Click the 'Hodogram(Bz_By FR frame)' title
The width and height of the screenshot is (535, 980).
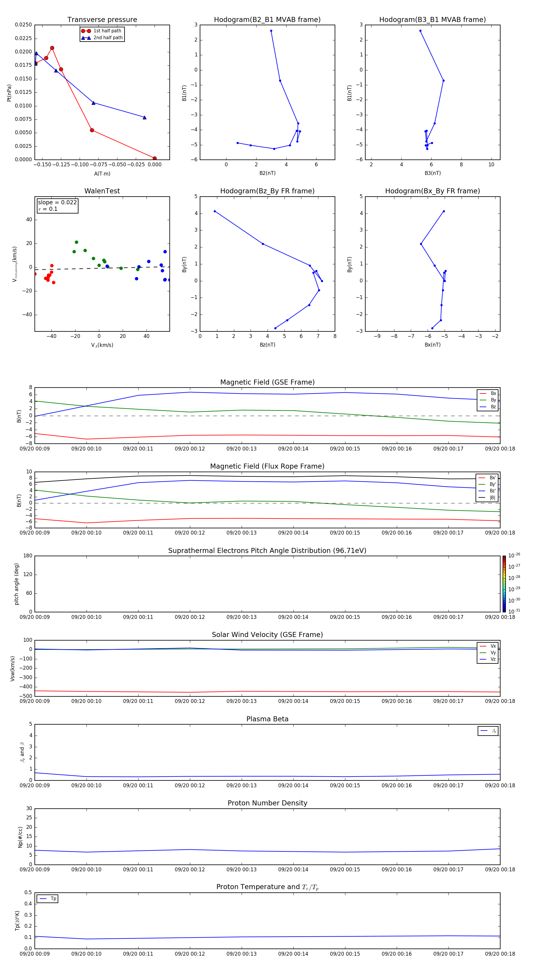click(267, 191)
